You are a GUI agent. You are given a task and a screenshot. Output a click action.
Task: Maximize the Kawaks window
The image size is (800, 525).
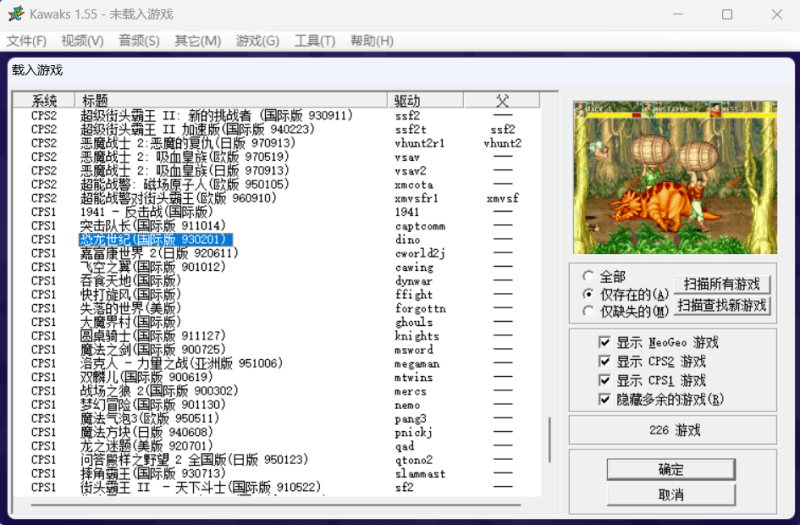point(727,14)
